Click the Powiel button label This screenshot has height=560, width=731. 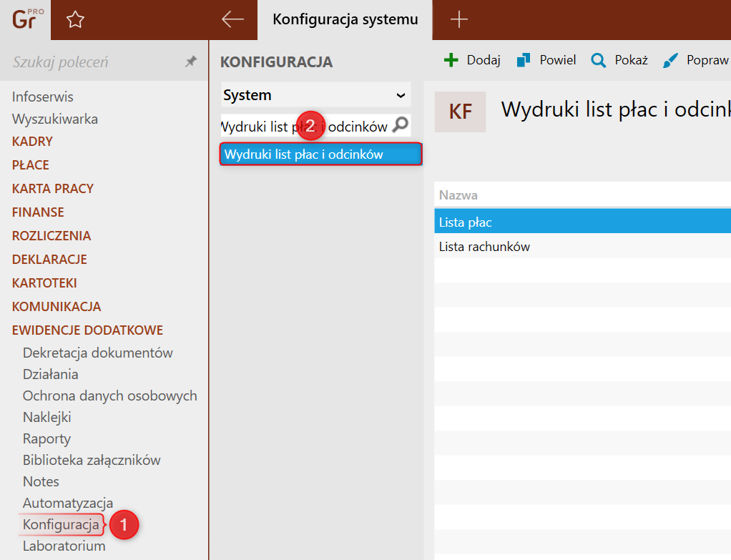tap(558, 60)
